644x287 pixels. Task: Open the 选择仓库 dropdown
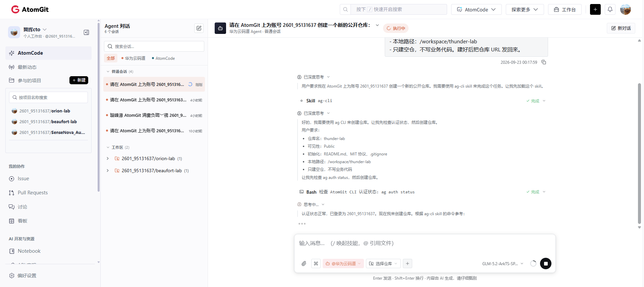[x=383, y=264]
